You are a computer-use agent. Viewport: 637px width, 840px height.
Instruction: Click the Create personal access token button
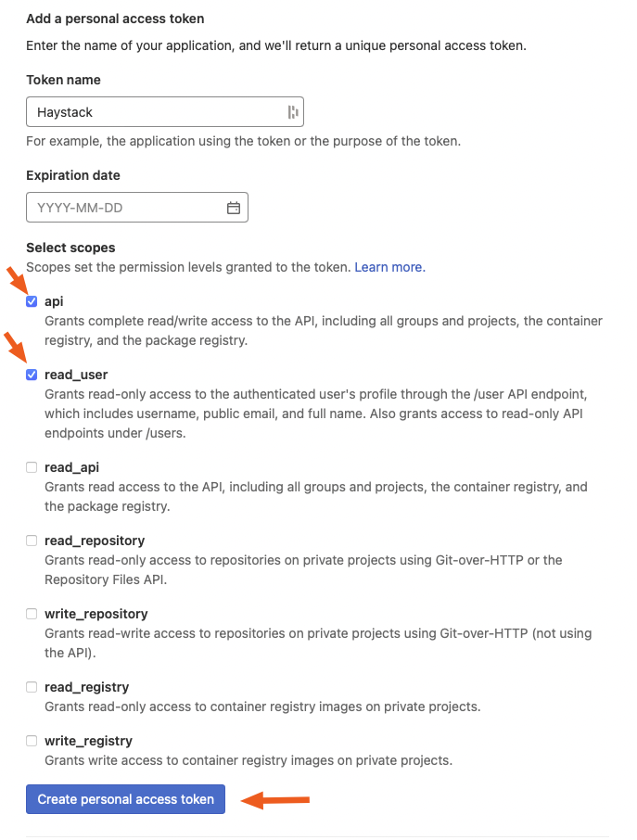pyautogui.click(x=126, y=799)
